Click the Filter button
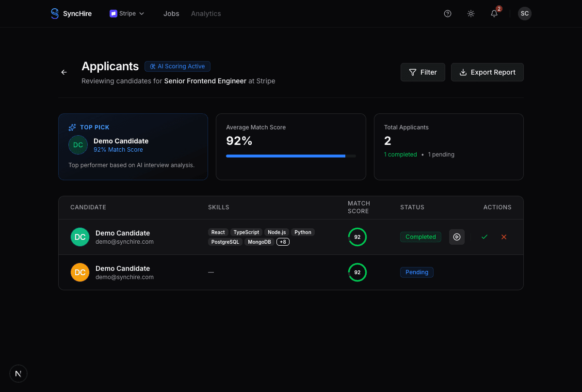582x392 pixels. coord(422,72)
